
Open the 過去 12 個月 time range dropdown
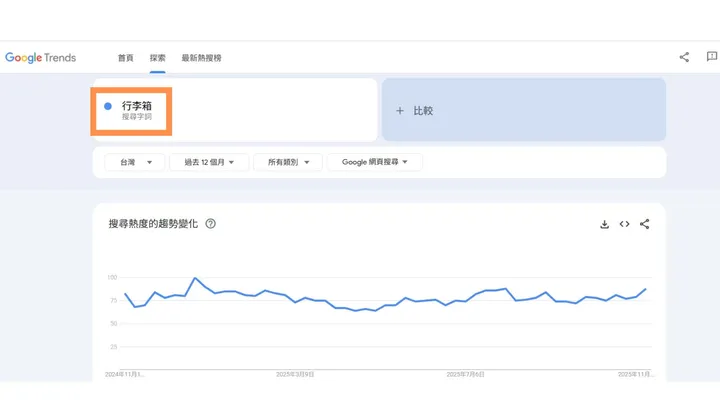[209, 162]
